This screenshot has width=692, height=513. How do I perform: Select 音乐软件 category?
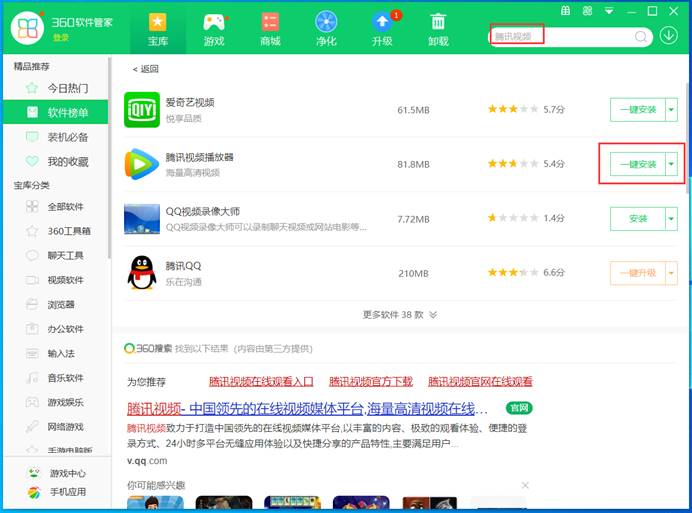coord(56,377)
